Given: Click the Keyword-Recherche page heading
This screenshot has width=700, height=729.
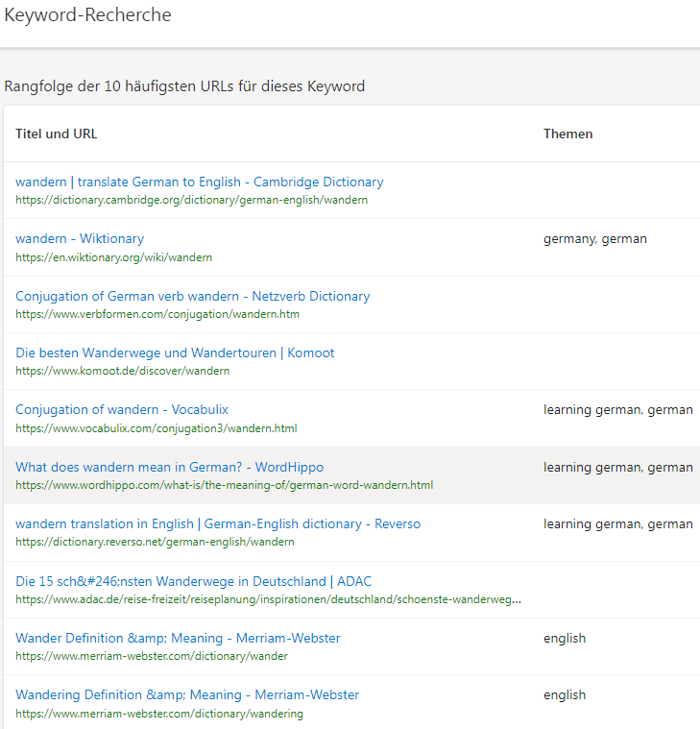Looking at the screenshot, I should [88, 15].
